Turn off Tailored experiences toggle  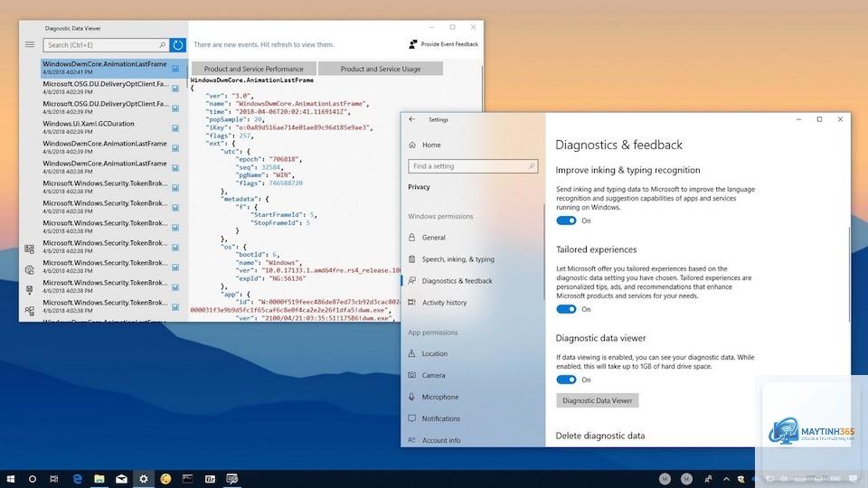click(x=566, y=309)
